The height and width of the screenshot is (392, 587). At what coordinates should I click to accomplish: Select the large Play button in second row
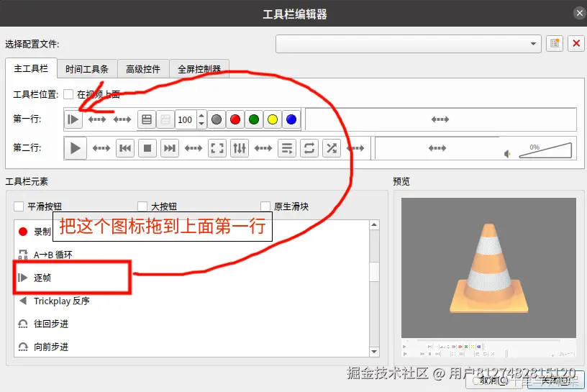coord(76,148)
